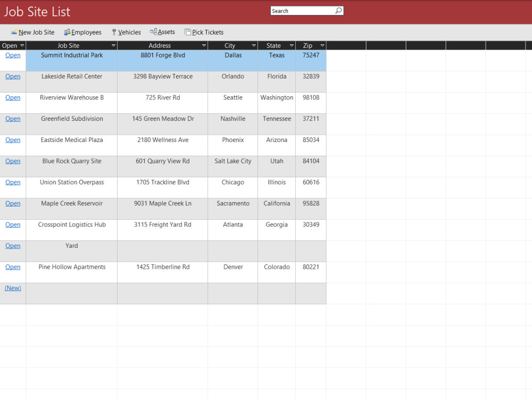Viewport: 532px width, 399px height.
Task: Click the Washington state cell
Action: 277,103
